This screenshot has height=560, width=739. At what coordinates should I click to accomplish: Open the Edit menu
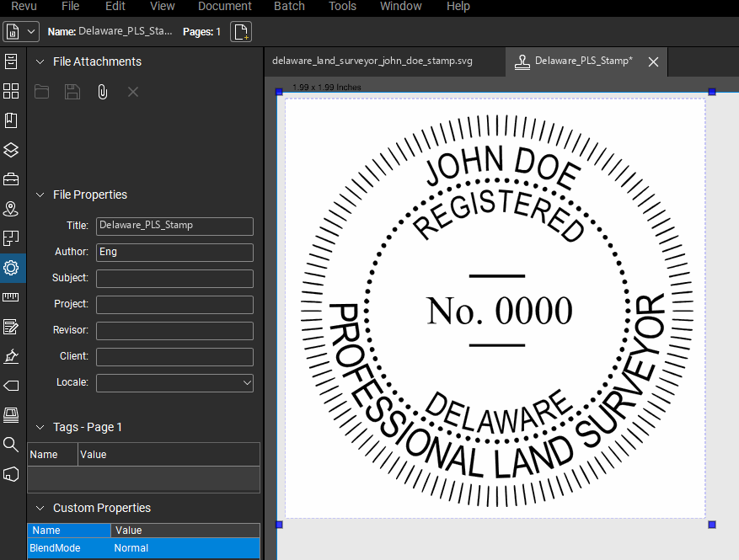pyautogui.click(x=115, y=6)
